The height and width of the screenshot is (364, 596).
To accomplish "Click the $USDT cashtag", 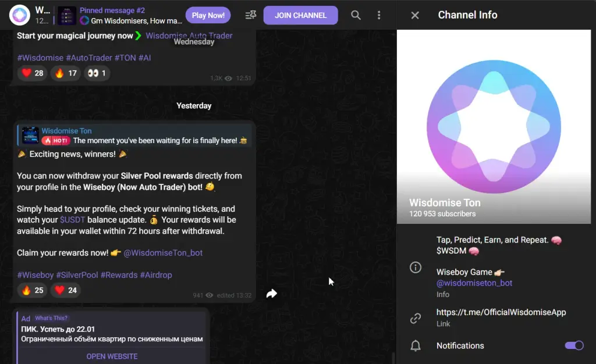I will [x=72, y=220].
